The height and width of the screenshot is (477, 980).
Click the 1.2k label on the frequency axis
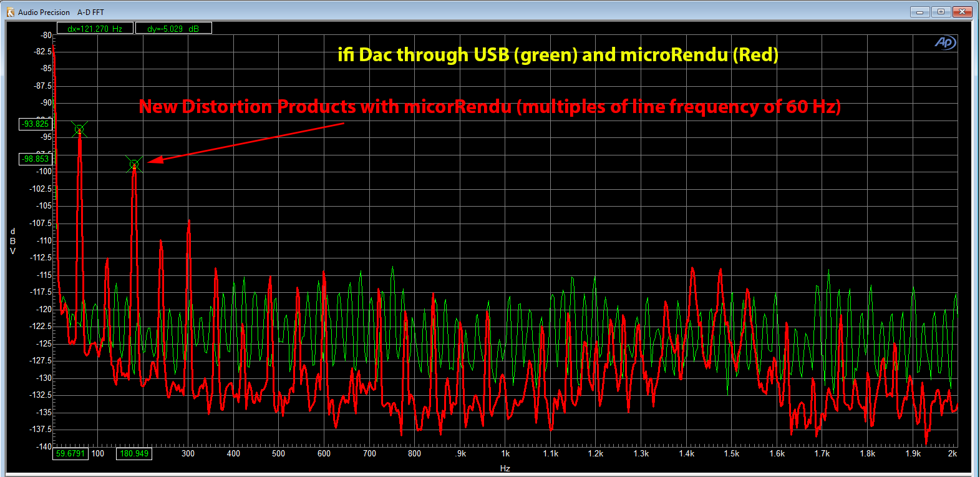pyautogui.click(x=596, y=453)
